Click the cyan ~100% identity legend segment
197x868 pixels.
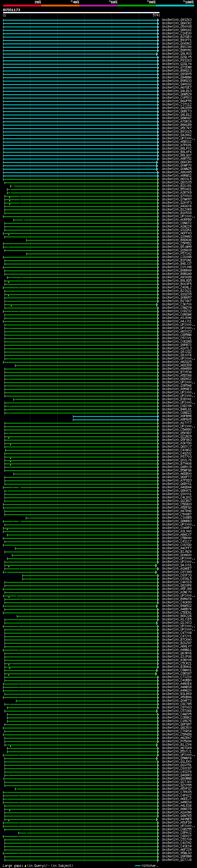click(175, 6)
